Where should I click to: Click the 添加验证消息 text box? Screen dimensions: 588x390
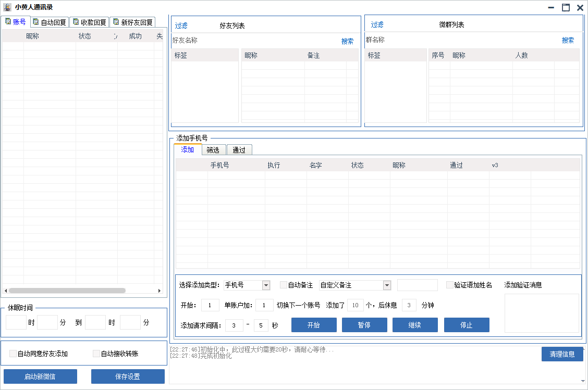pos(542,313)
